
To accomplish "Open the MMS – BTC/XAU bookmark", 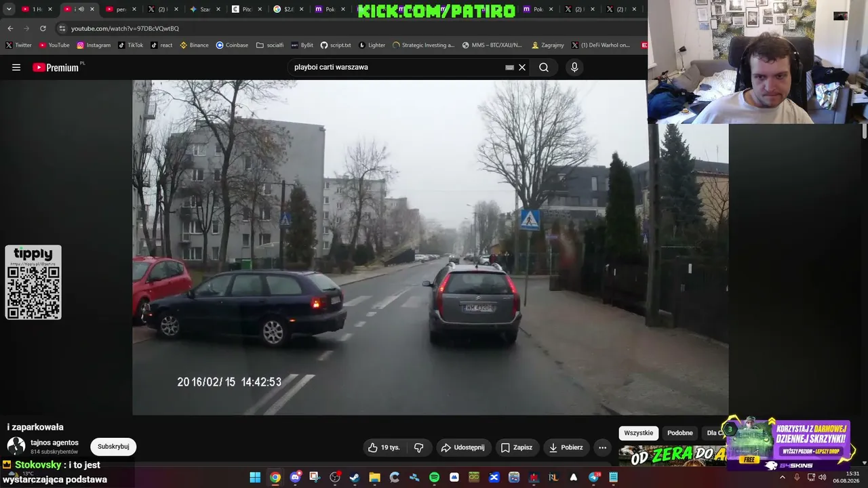I will [492, 45].
